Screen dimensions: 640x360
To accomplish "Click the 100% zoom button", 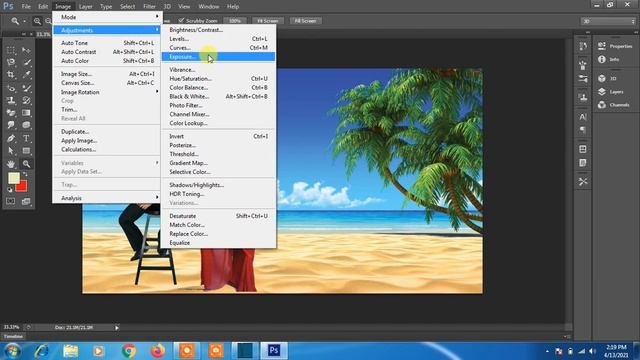I will point(235,21).
